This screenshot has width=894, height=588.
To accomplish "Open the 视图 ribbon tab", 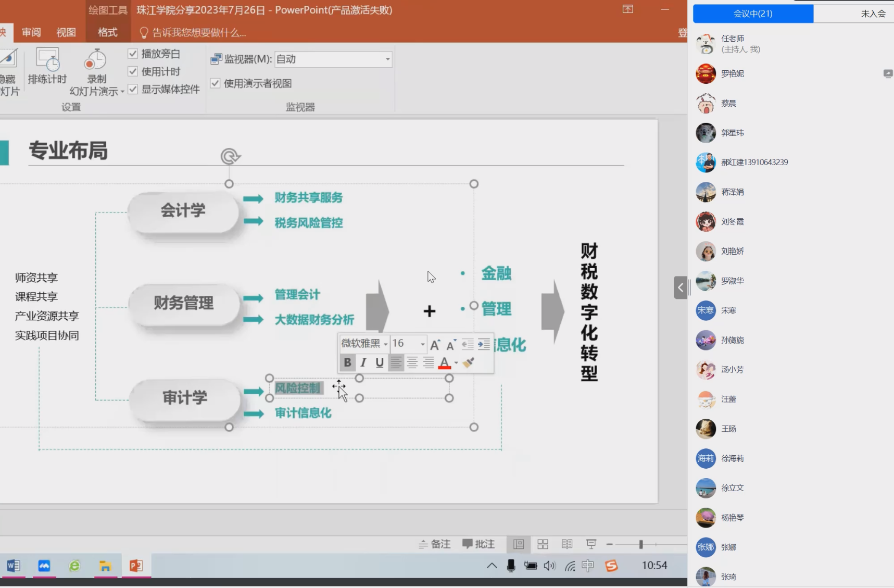I will click(66, 32).
